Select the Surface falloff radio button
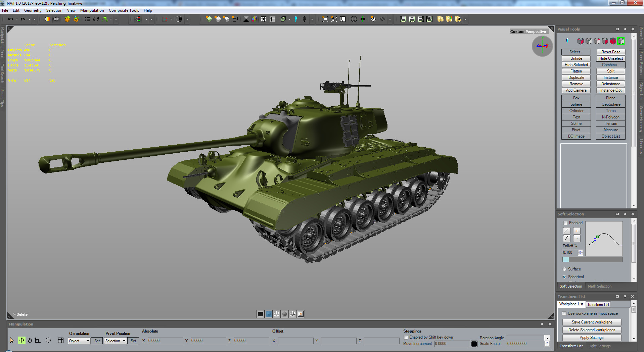Screen dimensions: 644x352 [564, 269]
